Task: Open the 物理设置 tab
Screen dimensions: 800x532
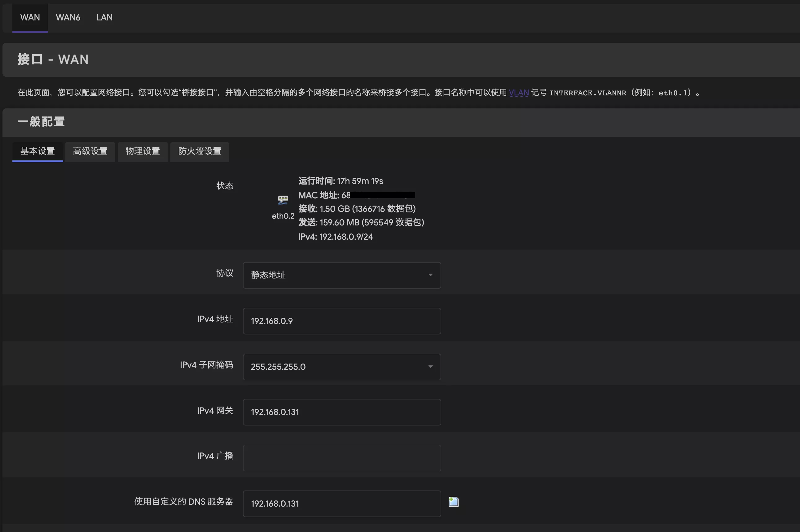Action: click(x=143, y=151)
